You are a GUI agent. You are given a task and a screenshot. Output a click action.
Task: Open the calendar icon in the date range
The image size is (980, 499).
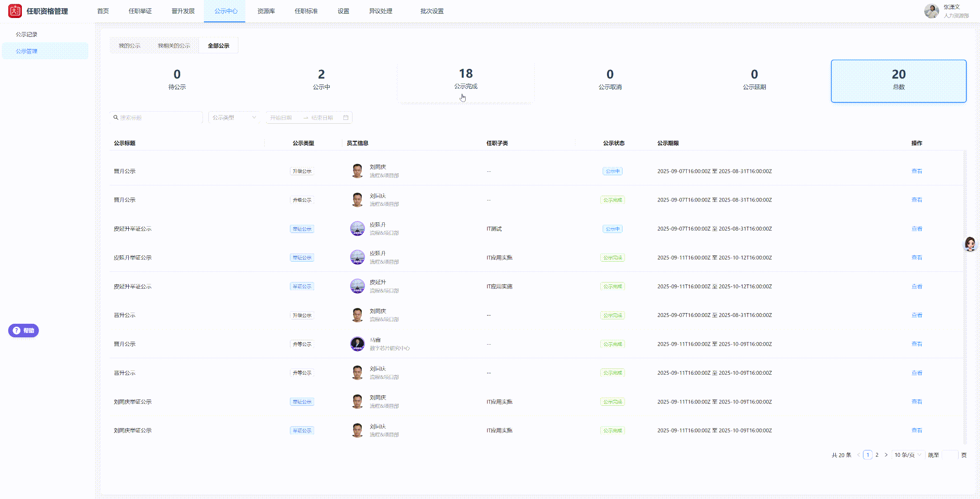(x=346, y=117)
